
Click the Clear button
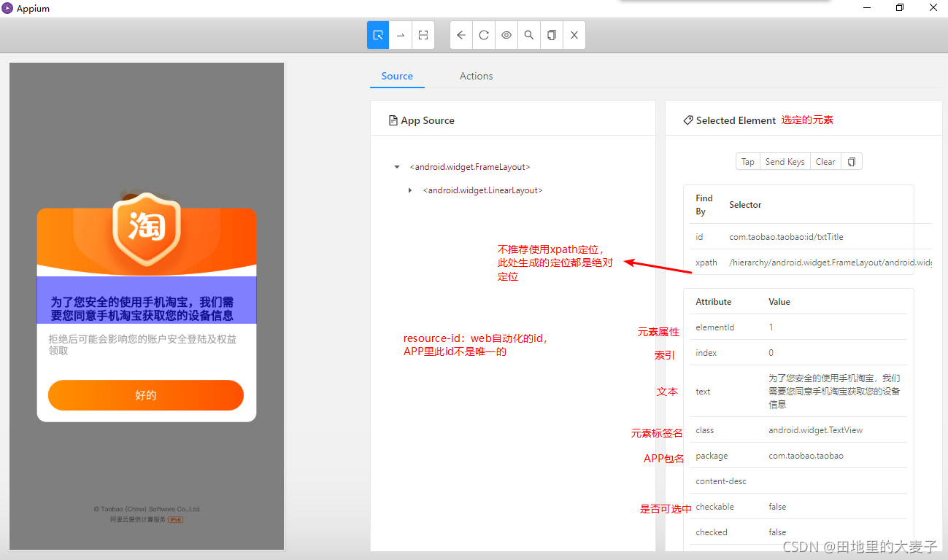point(825,162)
